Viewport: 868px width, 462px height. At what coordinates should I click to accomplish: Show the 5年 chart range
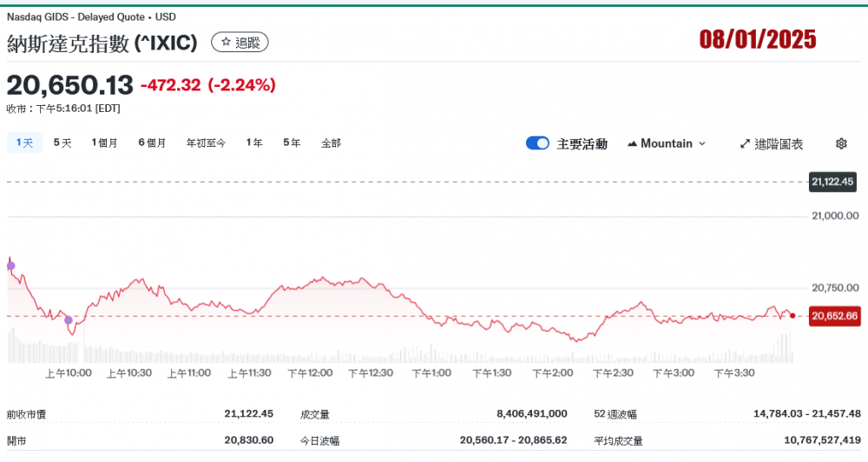[292, 142]
